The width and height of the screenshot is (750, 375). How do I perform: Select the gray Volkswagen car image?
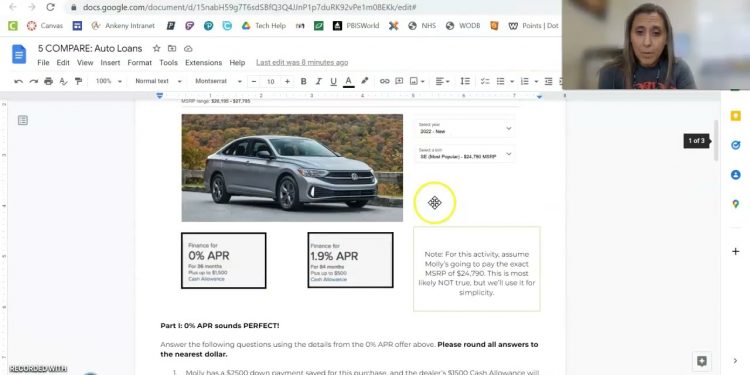292,168
